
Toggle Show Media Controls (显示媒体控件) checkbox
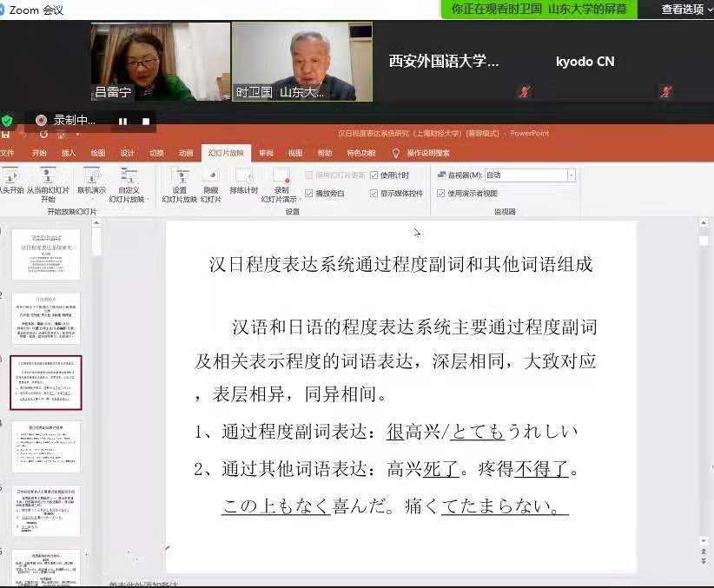point(374,194)
